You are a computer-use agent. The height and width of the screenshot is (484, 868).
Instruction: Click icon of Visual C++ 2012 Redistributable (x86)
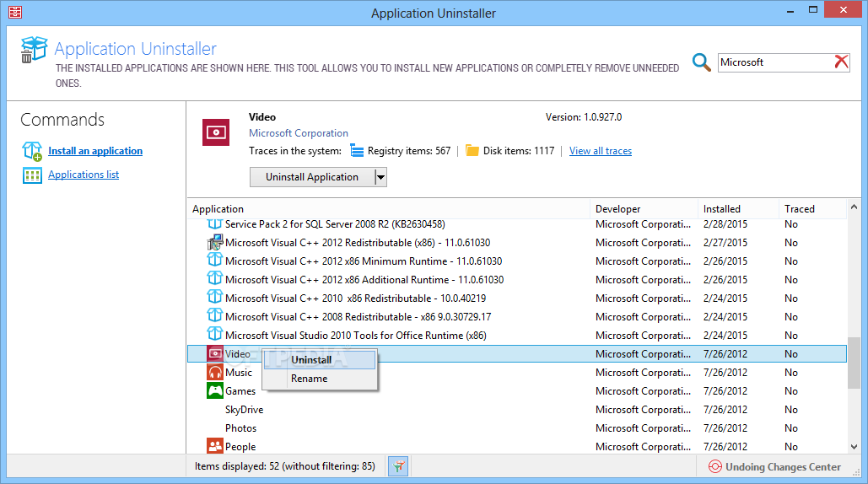215,242
